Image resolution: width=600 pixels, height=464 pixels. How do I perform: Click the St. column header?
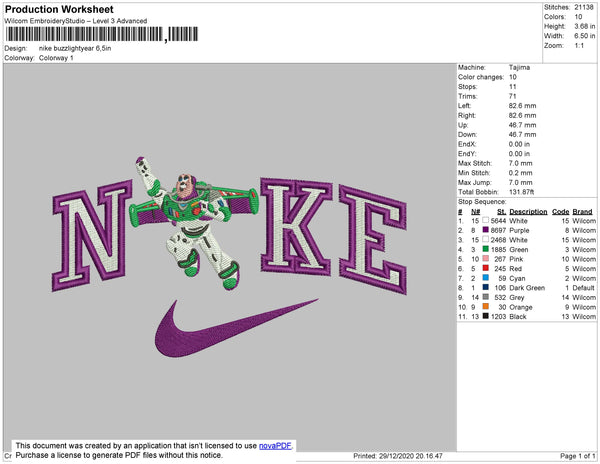pos(502,212)
